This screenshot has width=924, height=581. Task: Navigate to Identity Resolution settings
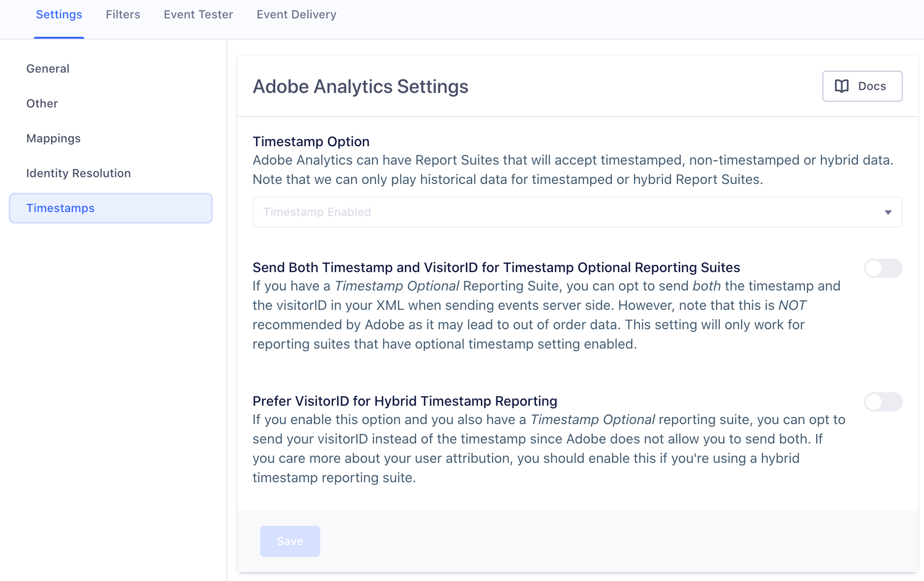(x=78, y=173)
